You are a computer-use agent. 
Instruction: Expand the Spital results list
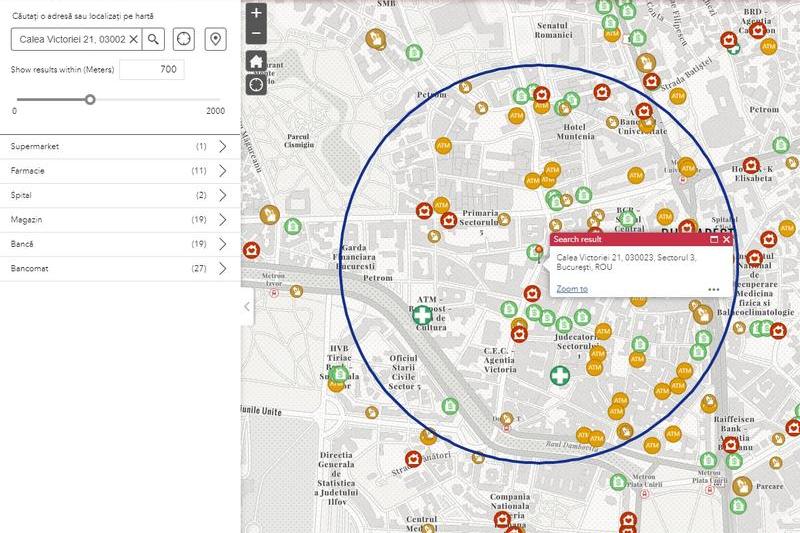pos(222,195)
